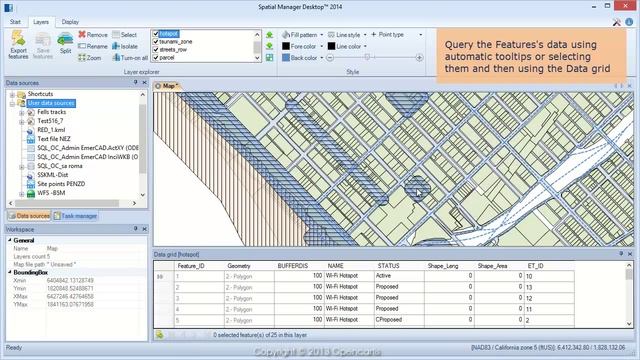This screenshot has height=360, width=640.
Task: Open the Line style dropdown arrow
Action: pos(365,35)
